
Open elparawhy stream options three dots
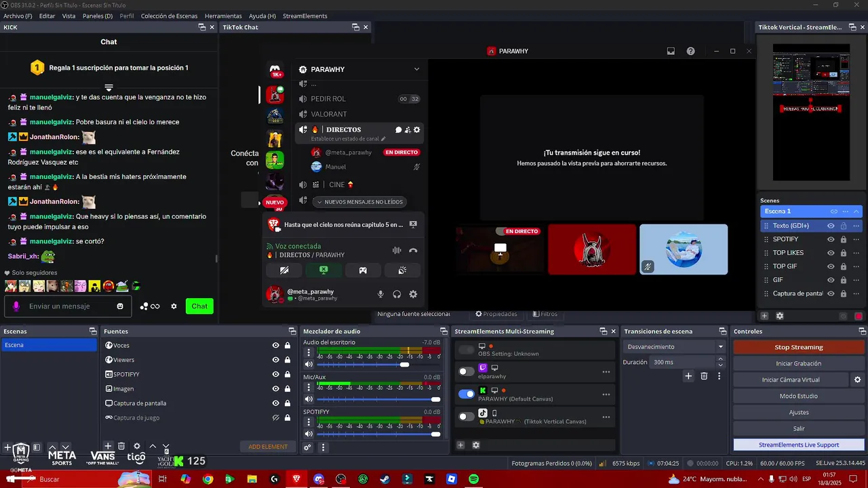606,371
